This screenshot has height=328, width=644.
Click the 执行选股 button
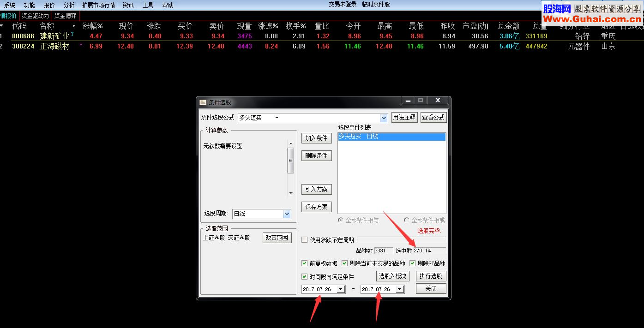click(431, 276)
